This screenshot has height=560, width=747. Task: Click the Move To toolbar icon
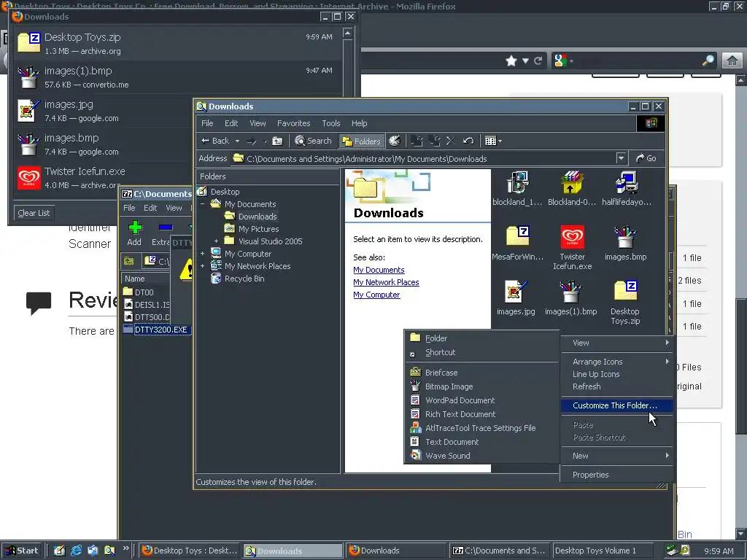pos(417,141)
